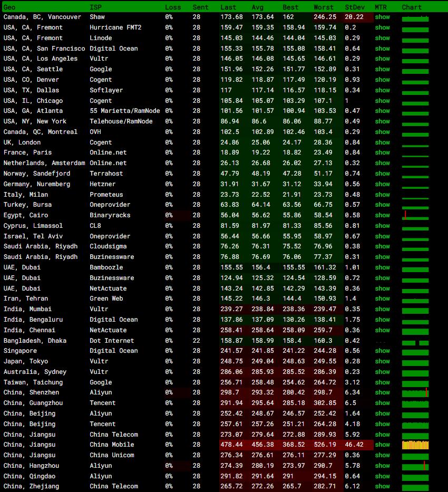
Task: Open MTR show link for Los Angeles Vultr
Action: [x=382, y=59]
